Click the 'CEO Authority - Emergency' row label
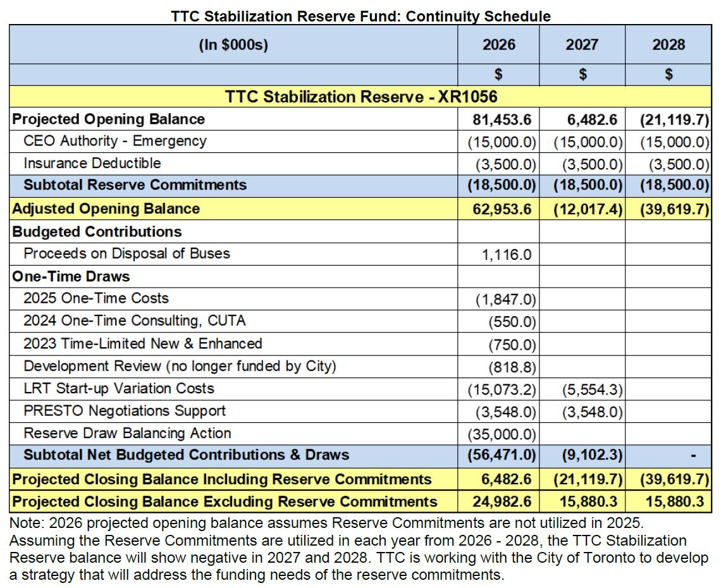The image size is (721, 588). [x=115, y=141]
